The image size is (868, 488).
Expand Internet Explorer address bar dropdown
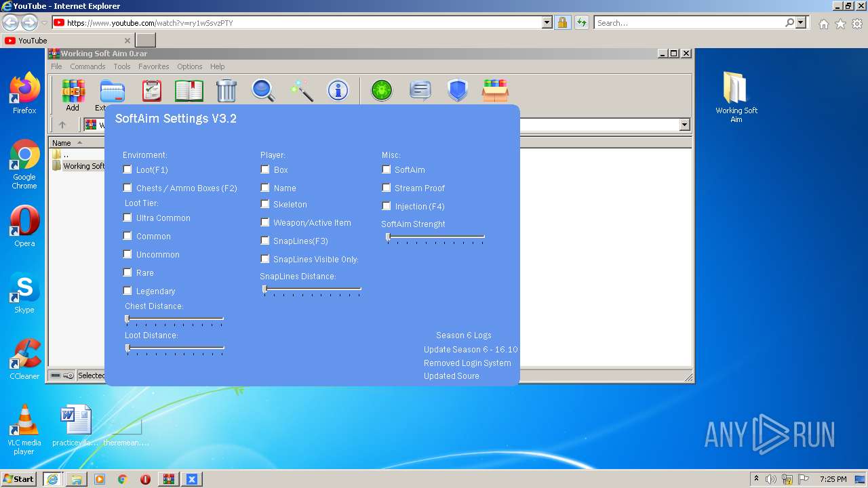[547, 23]
